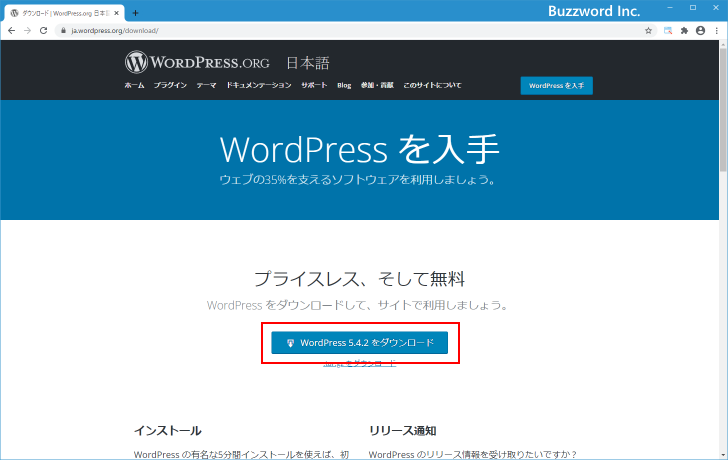Click the プライスレス、そして無料 heading

pyautogui.click(x=359, y=279)
